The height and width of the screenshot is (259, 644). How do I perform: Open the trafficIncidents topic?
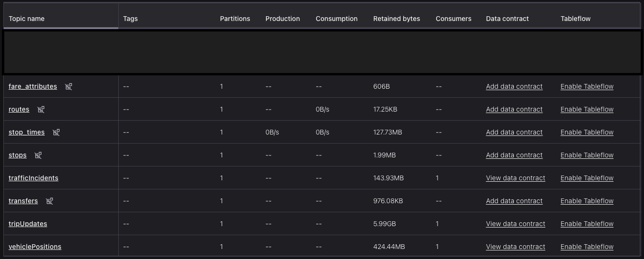coord(33,178)
